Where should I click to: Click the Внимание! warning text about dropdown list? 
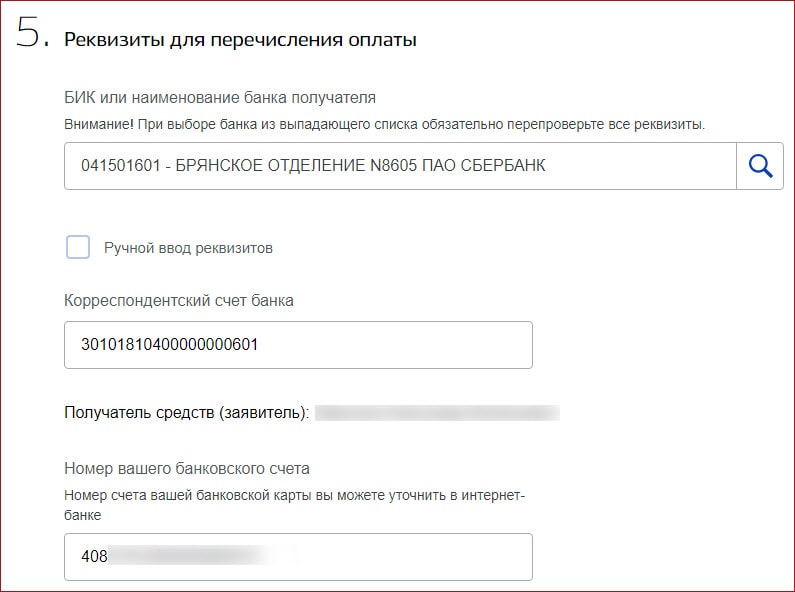tap(384, 124)
